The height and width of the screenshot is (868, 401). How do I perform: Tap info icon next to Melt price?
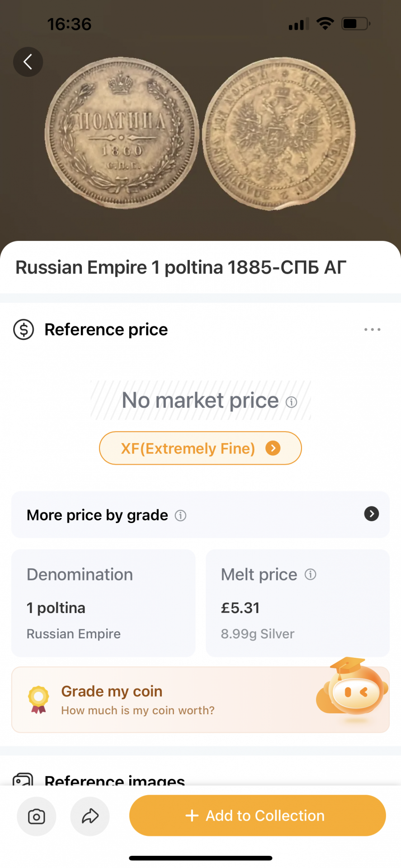(x=311, y=574)
